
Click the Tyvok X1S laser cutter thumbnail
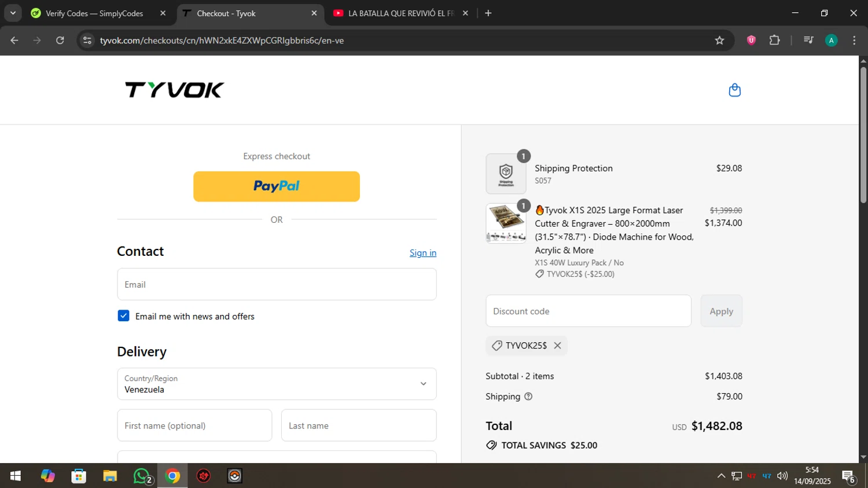[x=506, y=223]
